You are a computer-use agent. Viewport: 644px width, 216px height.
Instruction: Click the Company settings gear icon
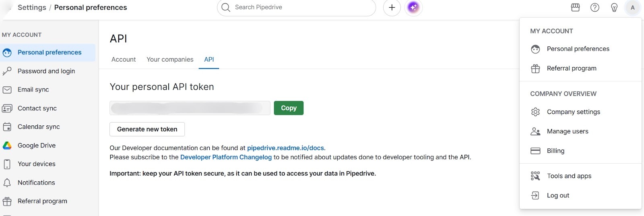click(x=535, y=112)
